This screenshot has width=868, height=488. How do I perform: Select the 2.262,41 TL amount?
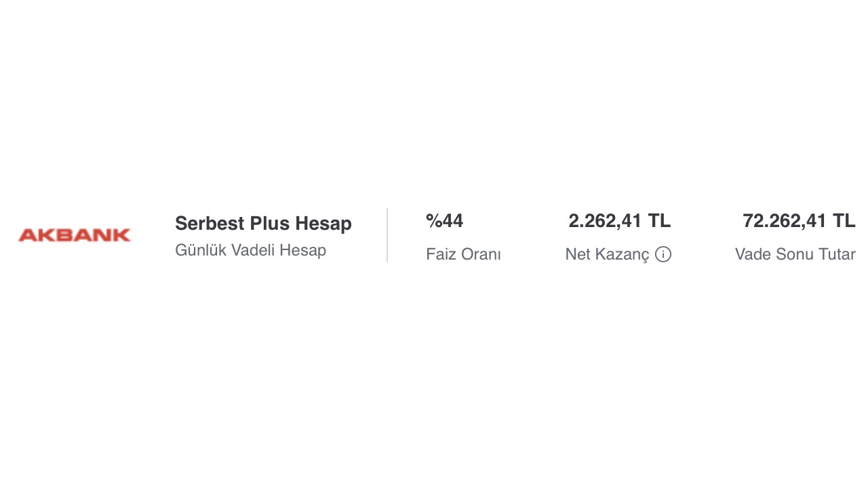pos(619,221)
